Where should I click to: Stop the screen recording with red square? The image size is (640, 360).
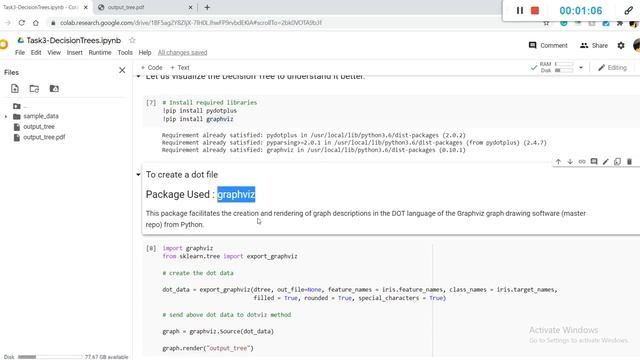[535, 11]
